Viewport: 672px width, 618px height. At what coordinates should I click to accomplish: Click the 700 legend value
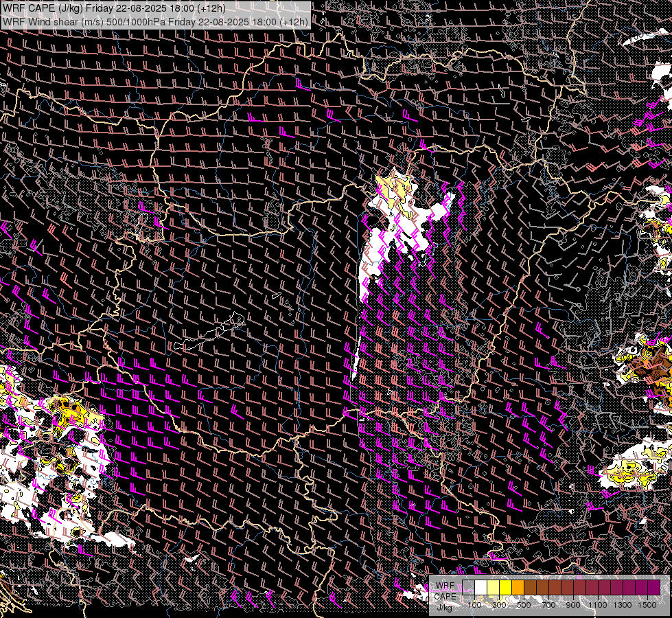pos(549,605)
